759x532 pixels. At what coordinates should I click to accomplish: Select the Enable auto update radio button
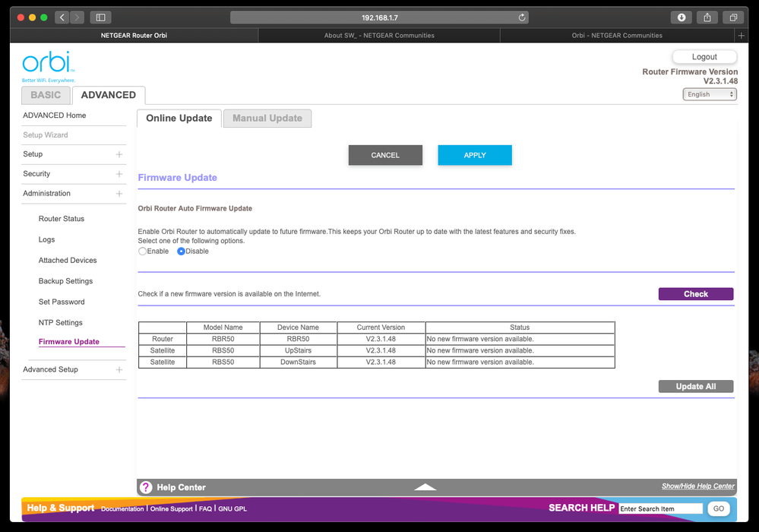[142, 252]
